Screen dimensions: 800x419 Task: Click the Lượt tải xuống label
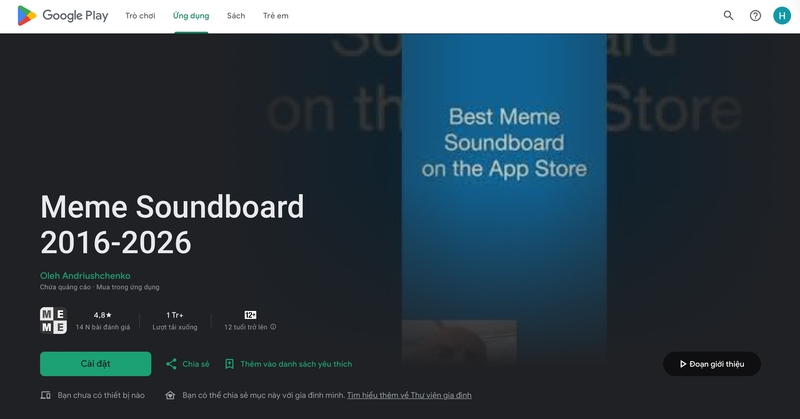(x=174, y=327)
